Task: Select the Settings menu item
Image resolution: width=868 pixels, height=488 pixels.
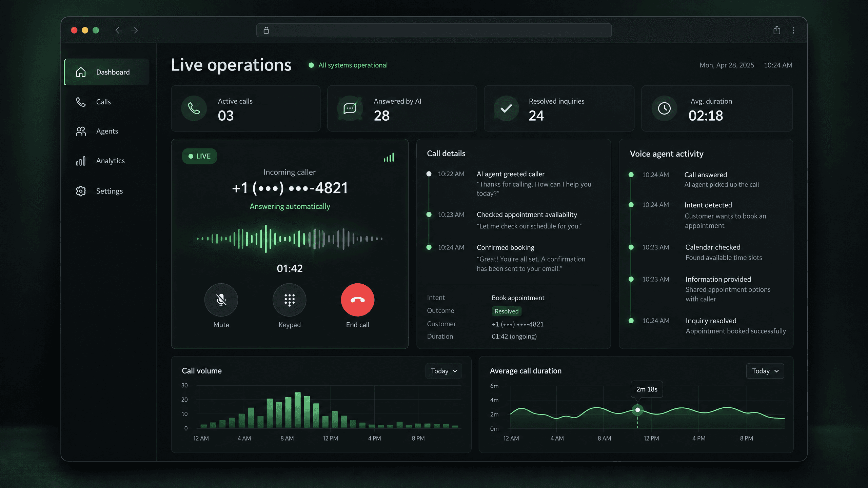Action: 107,191
